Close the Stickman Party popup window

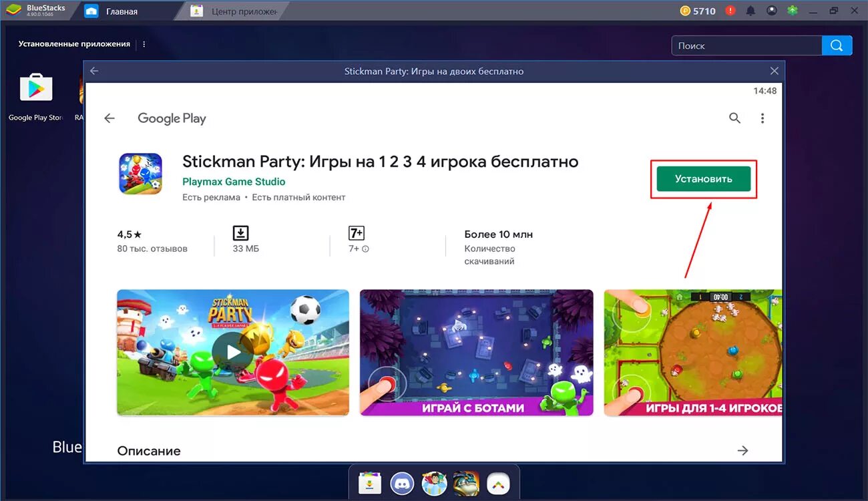[774, 71]
